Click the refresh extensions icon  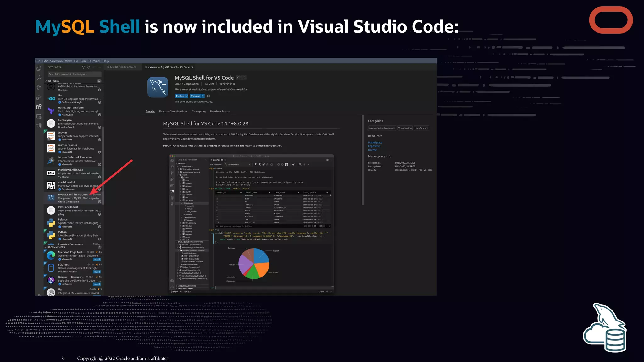point(89,67)
